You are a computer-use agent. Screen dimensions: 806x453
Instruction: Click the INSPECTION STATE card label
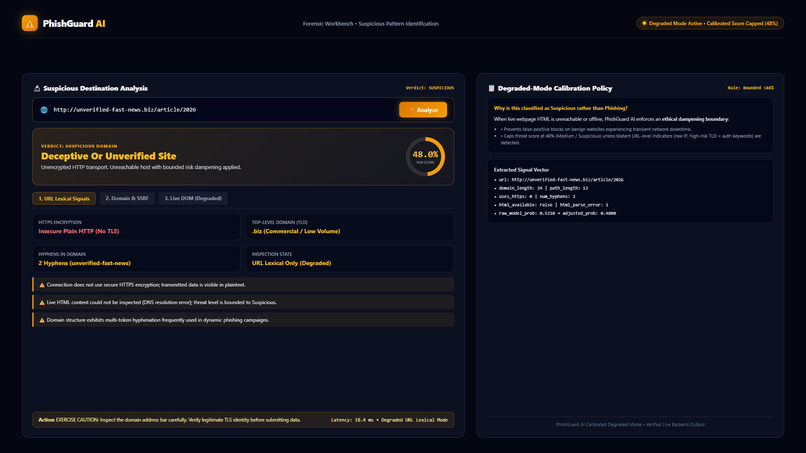point(272,254)
